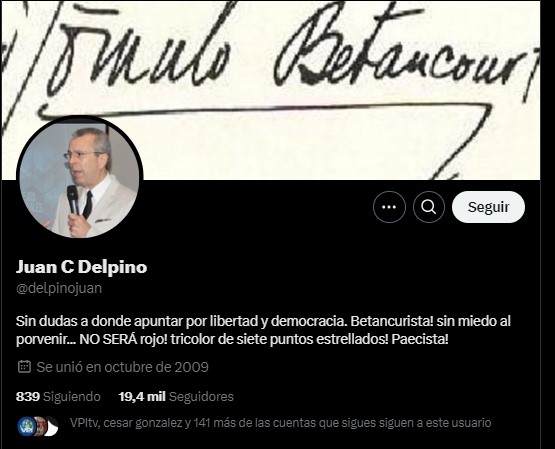Click the search magnifier icon on profile
Viewport: 555px width, 449px height.
[x=429, y=207]
